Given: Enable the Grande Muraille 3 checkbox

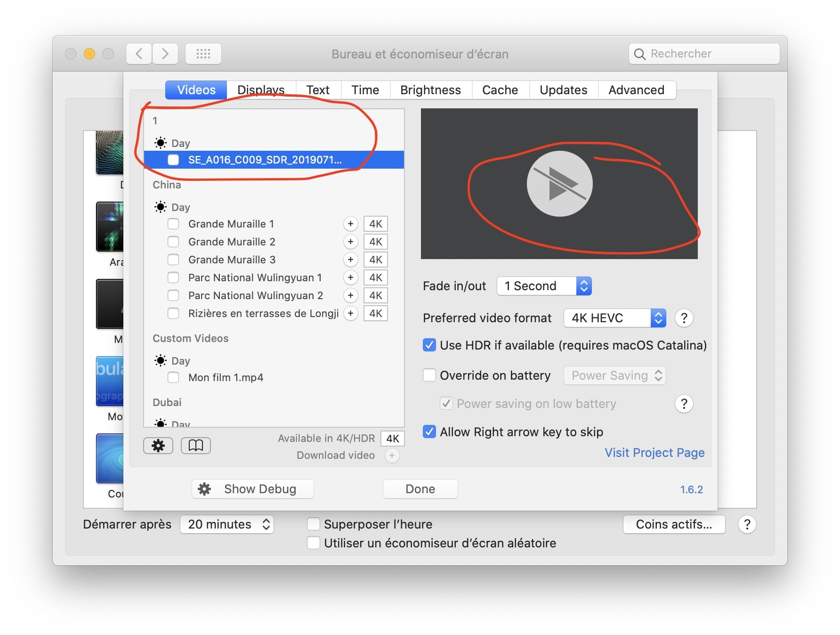Looking at the screenshot, I should 173,260.
